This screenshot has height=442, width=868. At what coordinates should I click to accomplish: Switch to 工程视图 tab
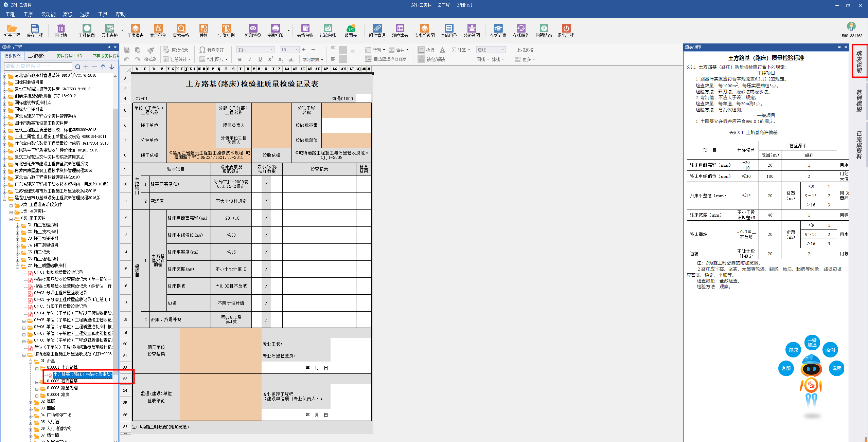click(36, 56)
